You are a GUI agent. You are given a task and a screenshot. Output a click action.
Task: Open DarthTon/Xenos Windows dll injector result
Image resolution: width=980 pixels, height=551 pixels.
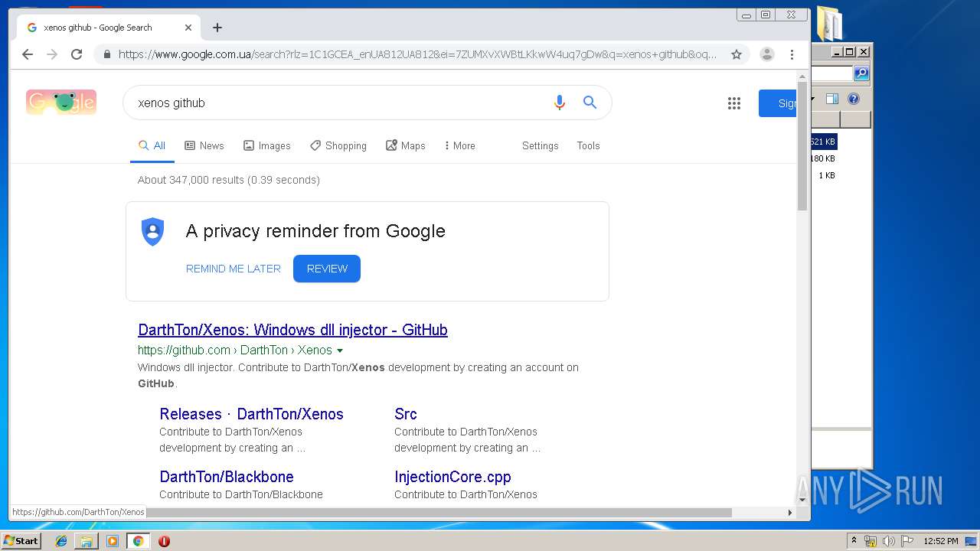[x=292, y=330]
